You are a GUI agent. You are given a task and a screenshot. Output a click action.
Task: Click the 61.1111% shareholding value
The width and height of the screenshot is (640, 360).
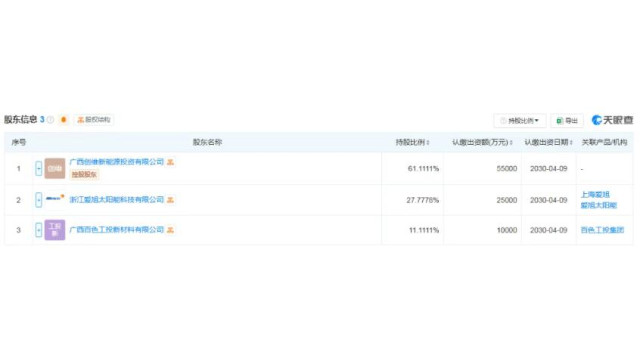[423, 169]
